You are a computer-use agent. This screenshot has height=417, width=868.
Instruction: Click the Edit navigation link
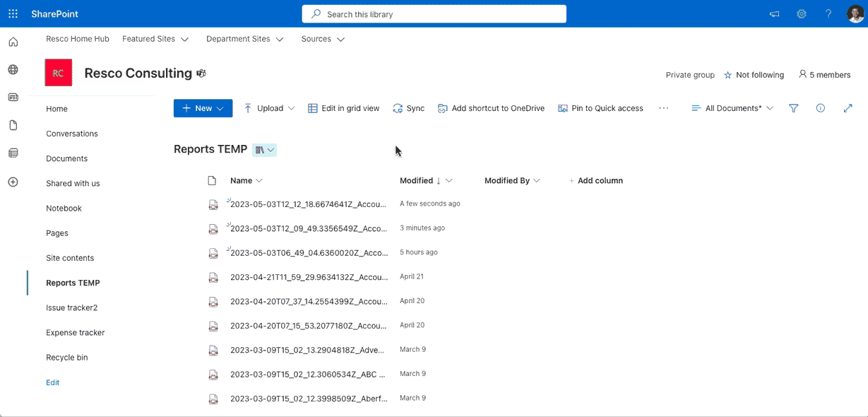pyautogui.click(x=53, y=382)
